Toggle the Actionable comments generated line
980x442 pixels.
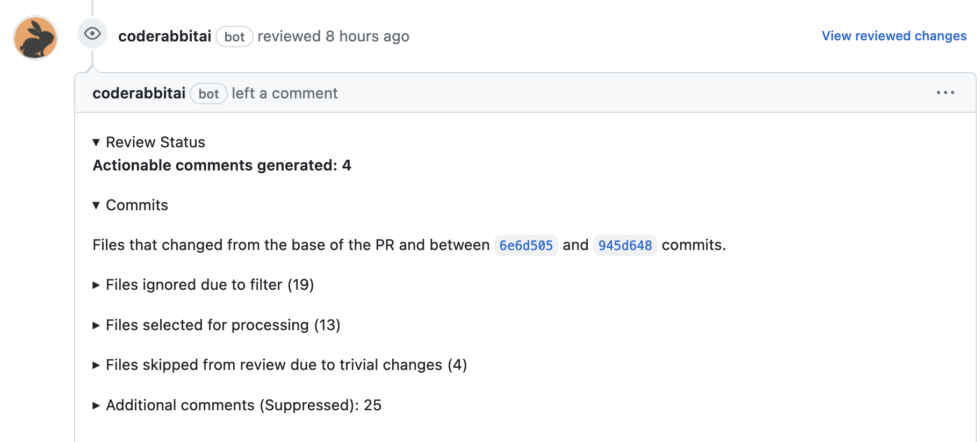pyautogui.click(x=222, y=165)
